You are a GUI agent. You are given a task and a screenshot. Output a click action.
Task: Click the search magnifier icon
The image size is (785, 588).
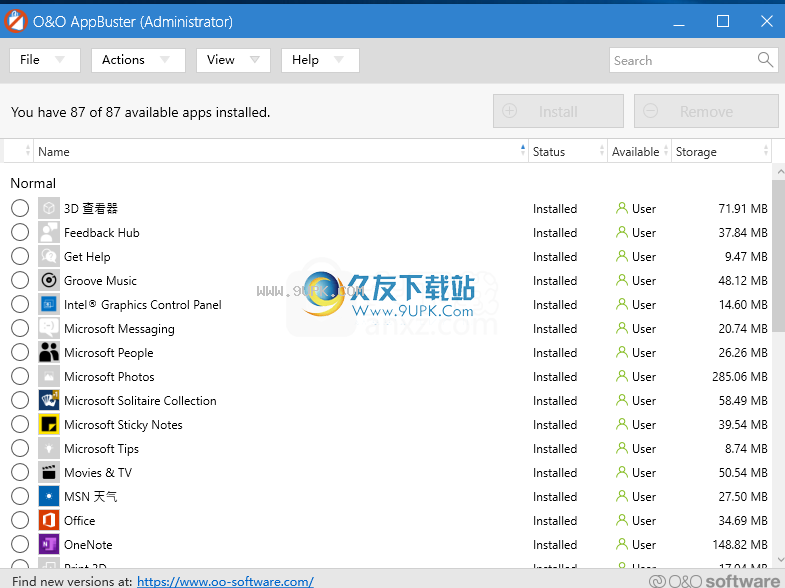click(765, 60)
